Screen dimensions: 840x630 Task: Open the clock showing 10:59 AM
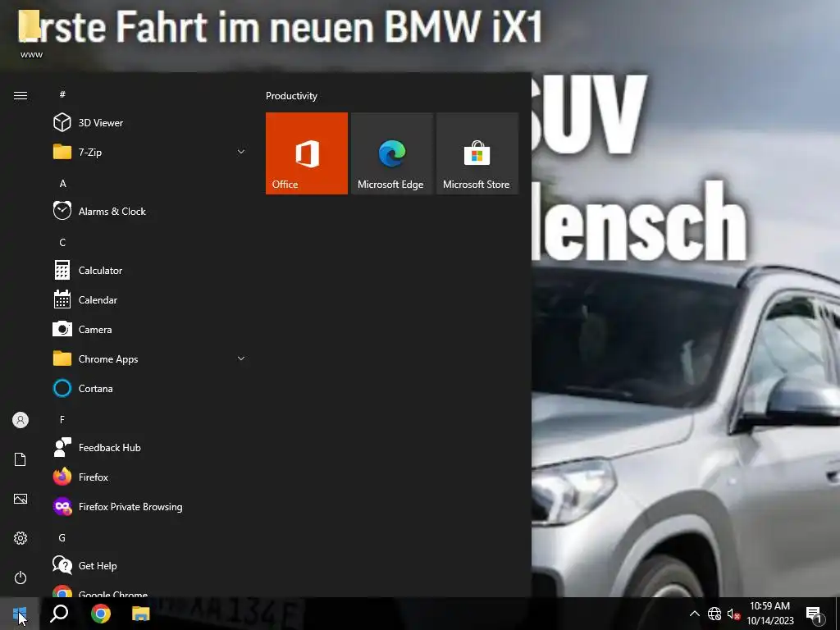769,614
